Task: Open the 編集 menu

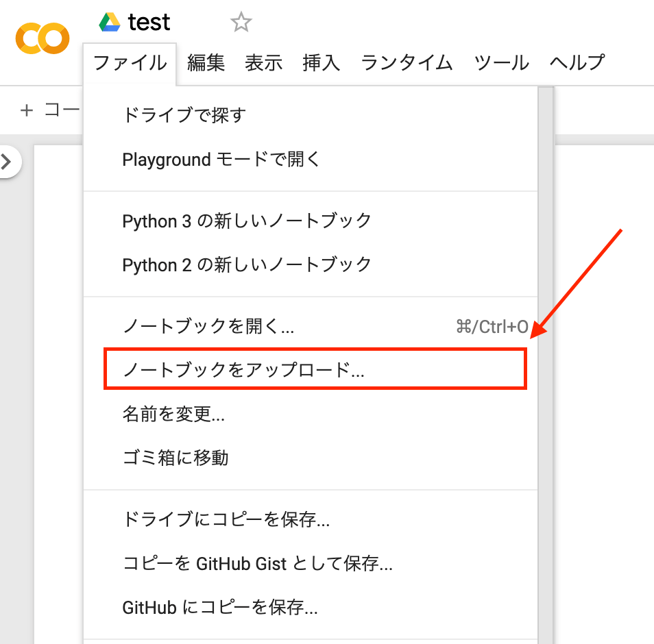Action: (206, 63)
